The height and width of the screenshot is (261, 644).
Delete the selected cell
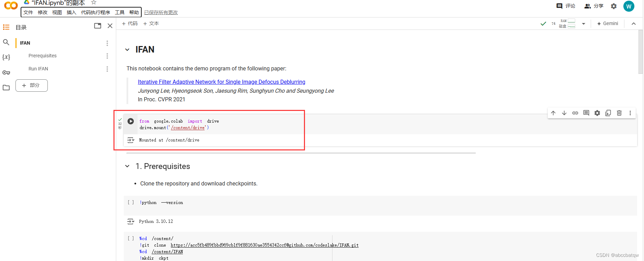619,113
